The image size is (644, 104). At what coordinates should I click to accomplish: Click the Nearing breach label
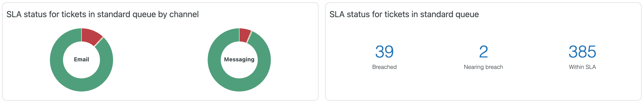[483, 67]
